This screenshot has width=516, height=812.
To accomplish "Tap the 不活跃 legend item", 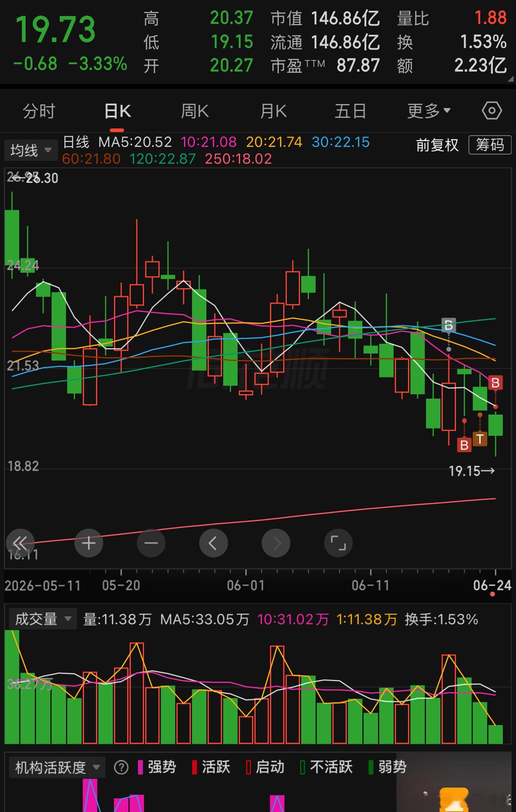I will pos(326,767).
